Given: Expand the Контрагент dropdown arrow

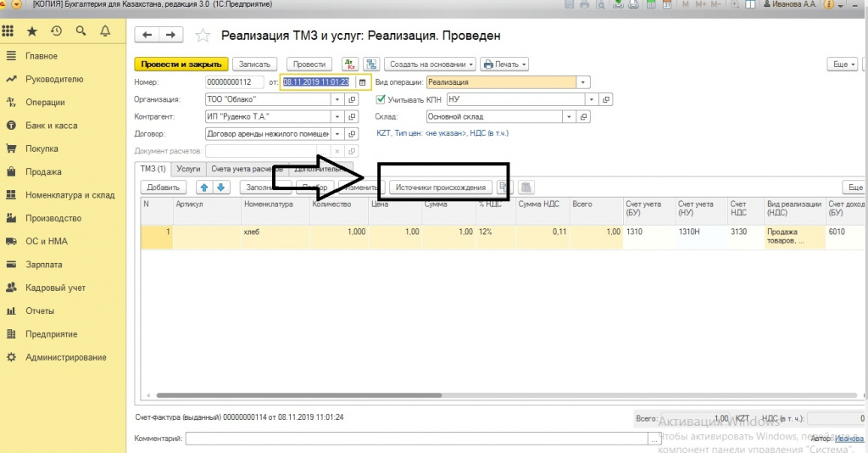Looking at the screenshot, I should [337, 117].
